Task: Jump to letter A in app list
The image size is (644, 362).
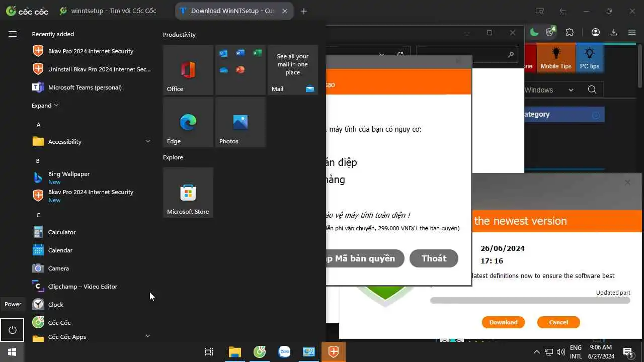Action: 38,125
